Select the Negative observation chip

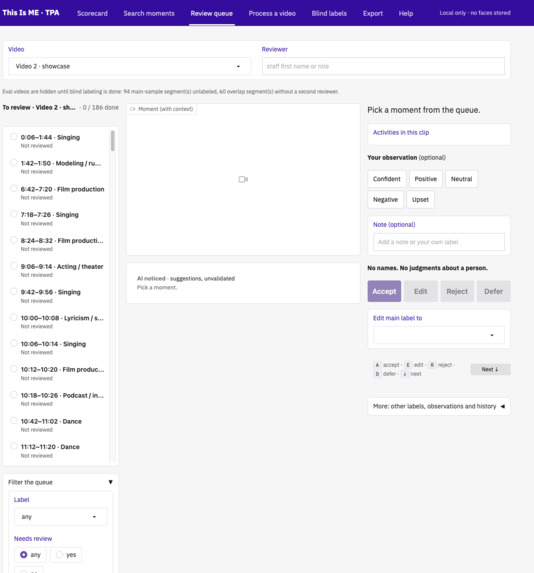(386, 200)
